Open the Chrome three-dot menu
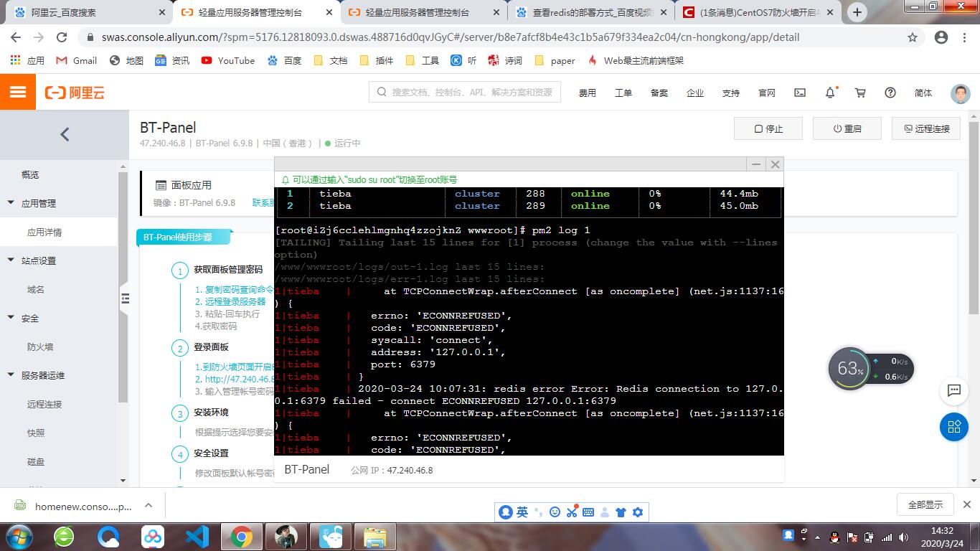 coord(965,37)
